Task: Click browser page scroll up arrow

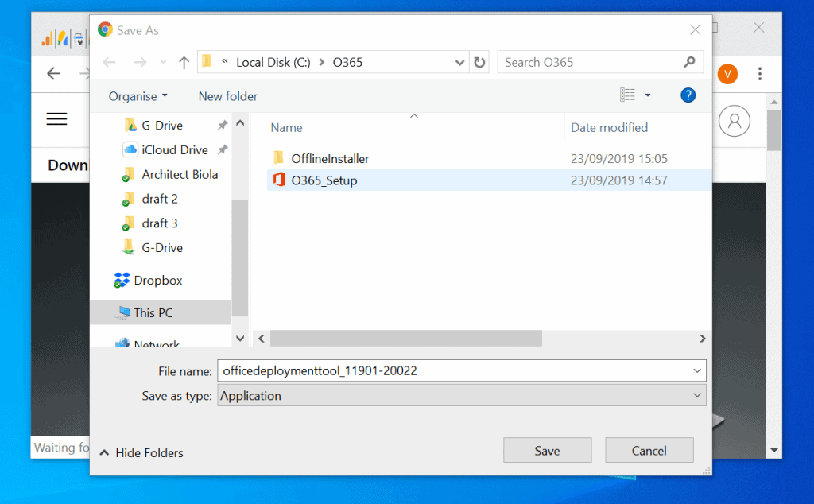Action: 774,102
